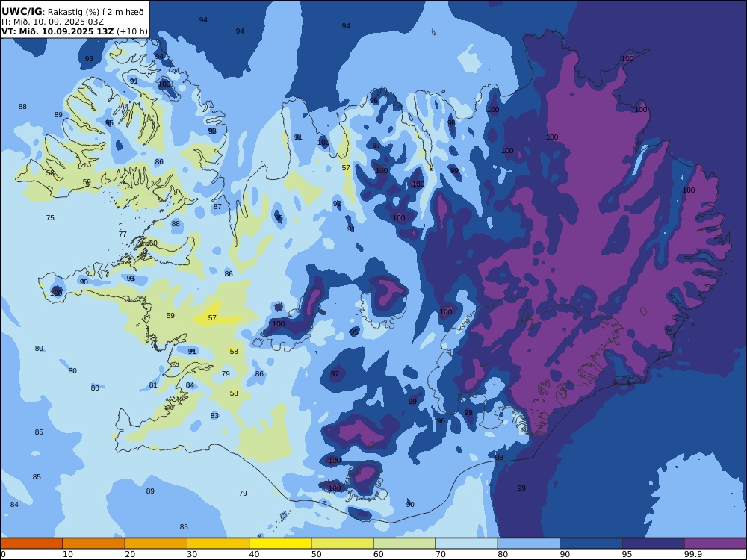This screenshot has height=560, width=747.
Task: Select the initial time line 'IT: Mið. 10. 09. 2025 03Z'
Action: coord(52,22)
